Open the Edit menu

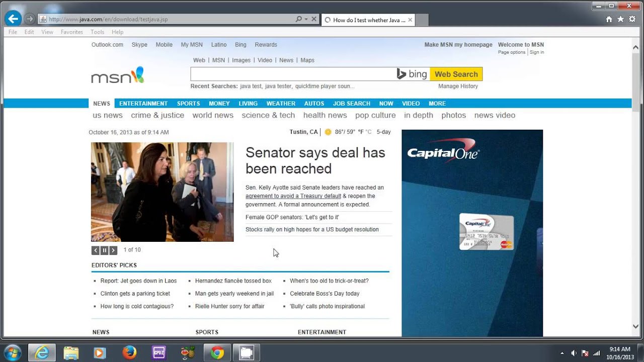click(x=29, y=32)
